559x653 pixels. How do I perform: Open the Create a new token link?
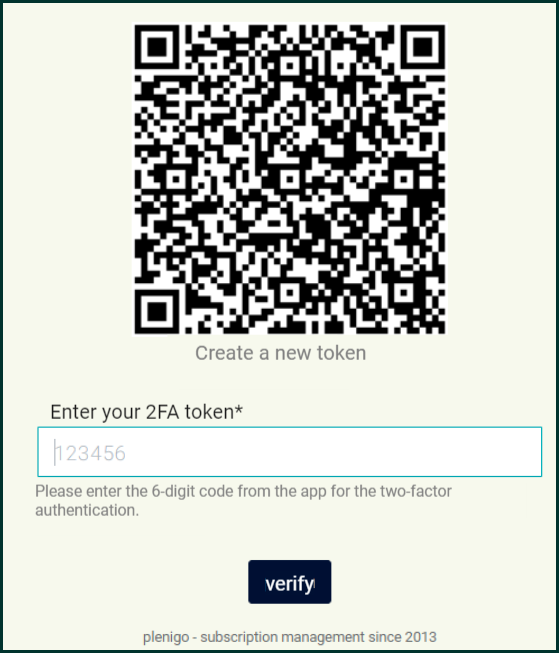[281, 353]
